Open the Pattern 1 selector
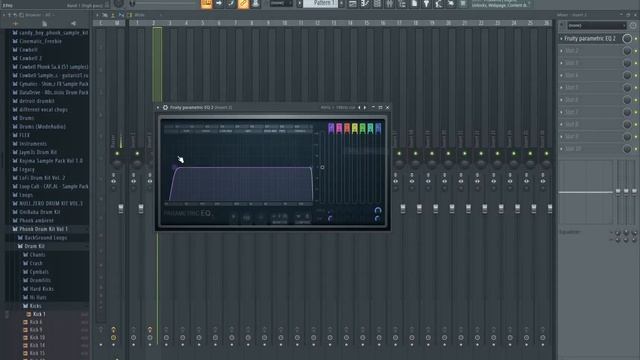This screenshot has width=640, height=360. 320,3
